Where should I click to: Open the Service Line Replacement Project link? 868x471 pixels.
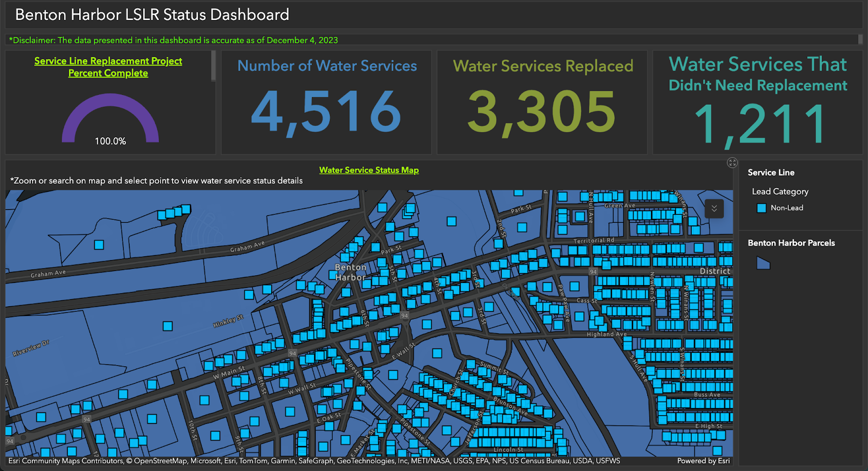coord(108,61)
